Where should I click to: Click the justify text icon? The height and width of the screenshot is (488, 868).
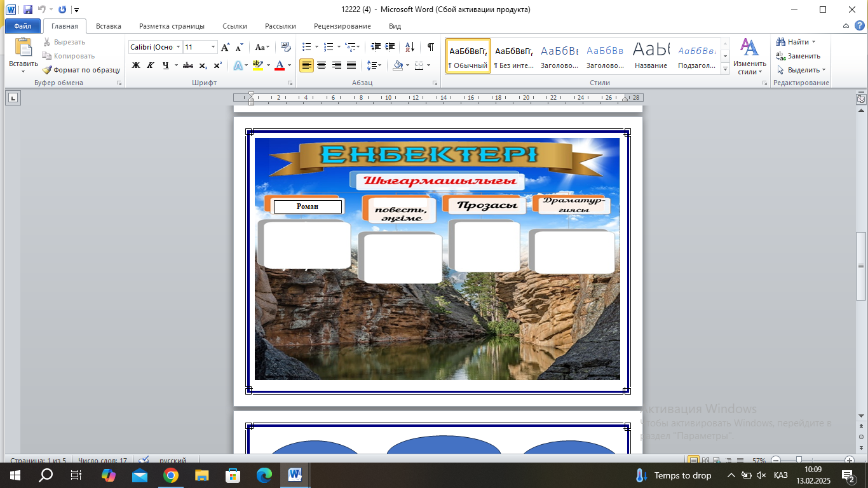pyautogui.click(x=351, y=65)
